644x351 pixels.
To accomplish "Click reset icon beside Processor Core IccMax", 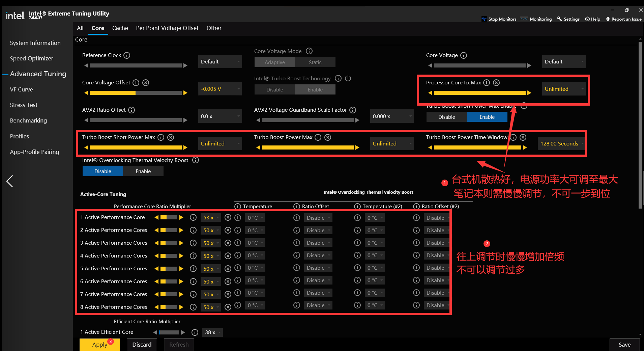I will point(496,83).
